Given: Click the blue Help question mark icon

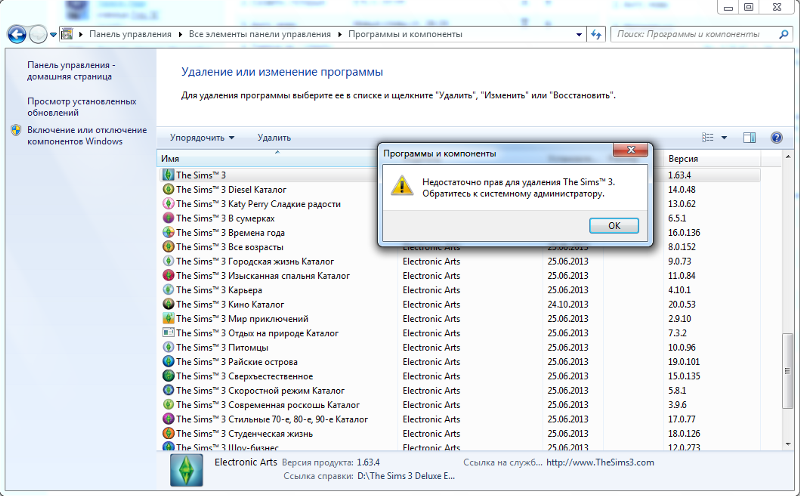Looking at the screenshot, I should (777, 137).
